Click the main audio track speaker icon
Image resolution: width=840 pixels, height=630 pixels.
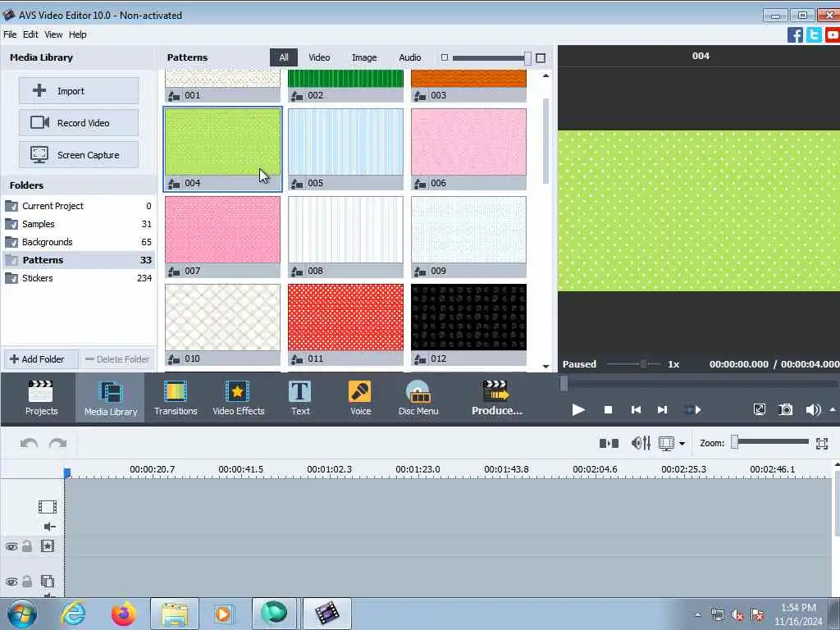click(49, 527)
